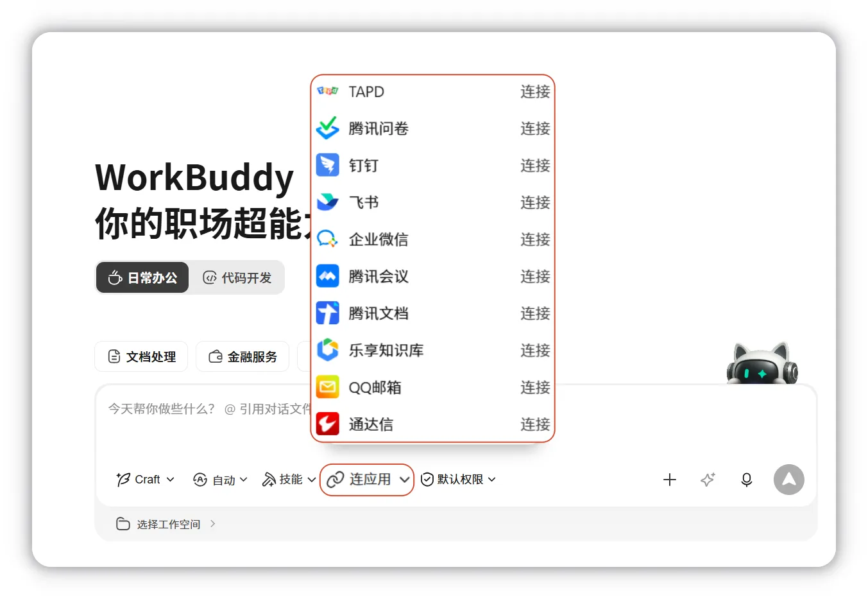Image resolution: width=868 pixels, height=599 pixels.
Task: Click 连接 next to 通达信
Action: pyautogui.click(x=535, y=424)
